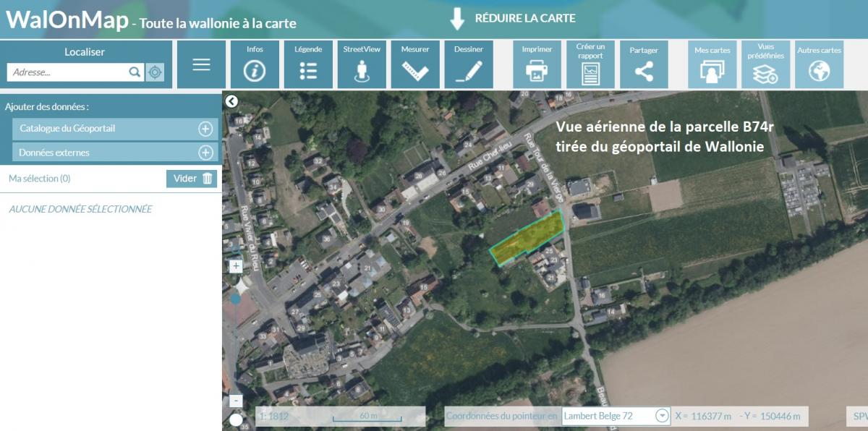868x431 pixels.
Task: Click the geolocation target icon
Action: [155, 72]
